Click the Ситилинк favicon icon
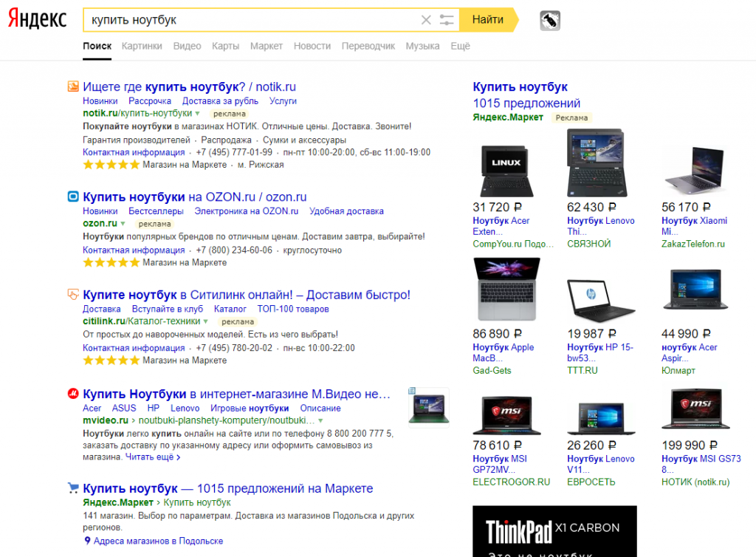 click(x=73, y=294)
